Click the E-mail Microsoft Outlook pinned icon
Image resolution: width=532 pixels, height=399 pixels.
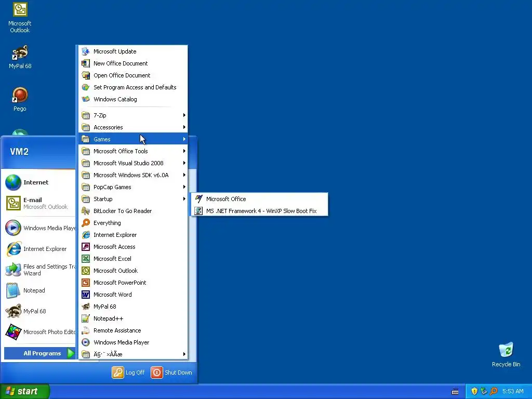pos(13,203)
